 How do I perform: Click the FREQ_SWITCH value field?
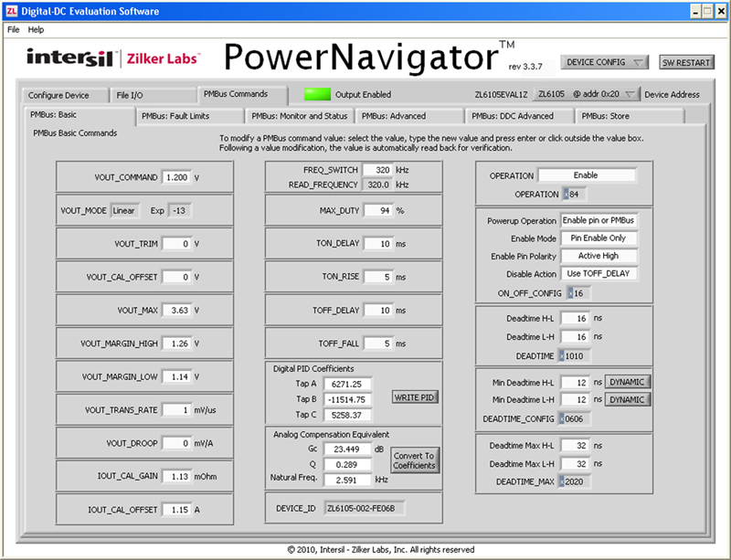click(377, 170)
